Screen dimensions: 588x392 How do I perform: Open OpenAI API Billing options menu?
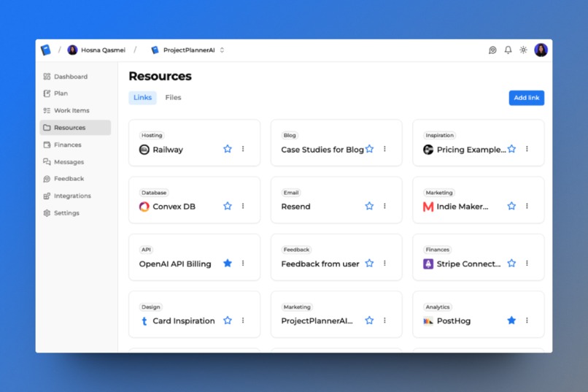[x=243, y=264]
